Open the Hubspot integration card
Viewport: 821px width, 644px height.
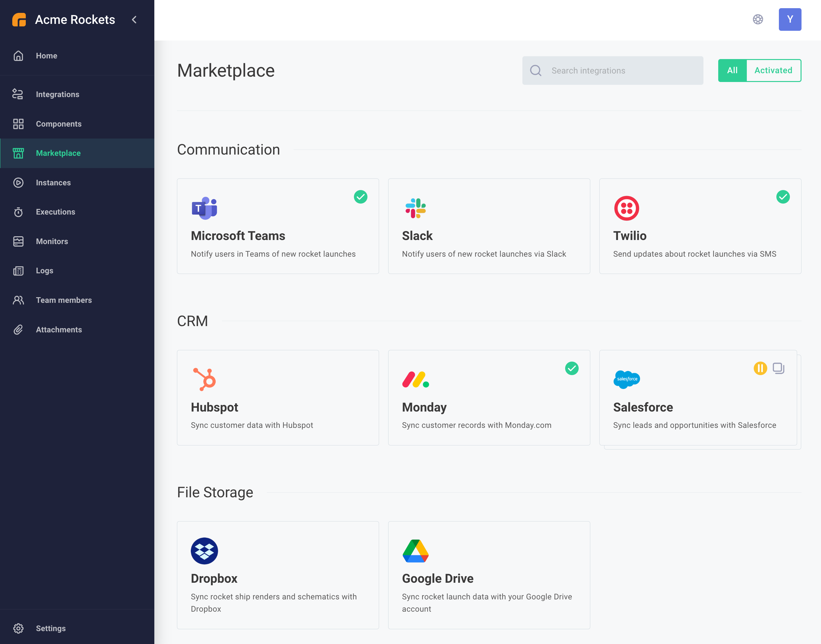pos(278,398)
